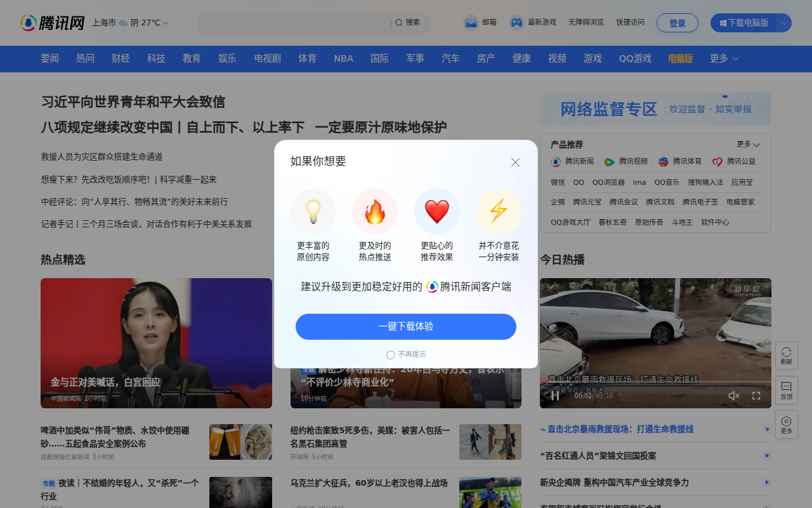Open the 快捷访问 link
The width and height of the screenshot is (812, 508).
click(631, 22)
